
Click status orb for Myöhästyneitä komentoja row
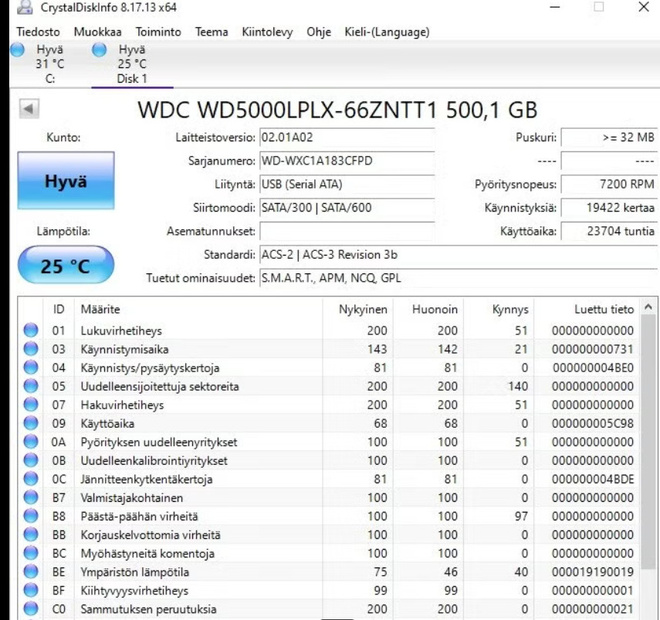tap(31, 553)
